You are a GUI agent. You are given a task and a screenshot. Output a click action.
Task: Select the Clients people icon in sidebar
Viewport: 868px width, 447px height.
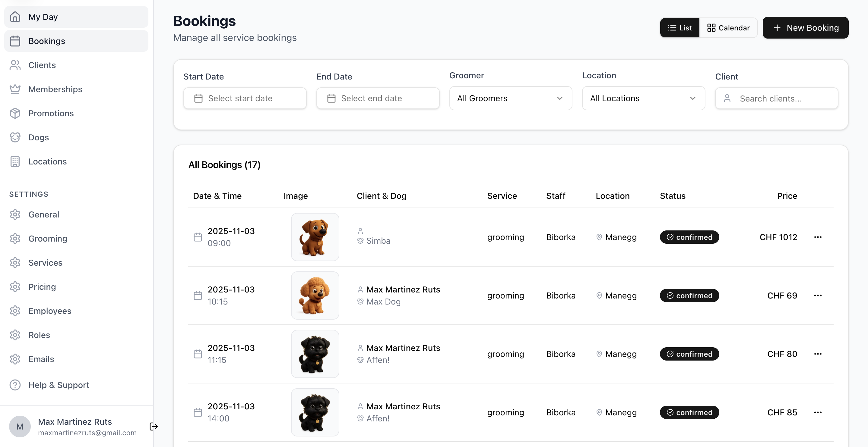pos(15,65)
